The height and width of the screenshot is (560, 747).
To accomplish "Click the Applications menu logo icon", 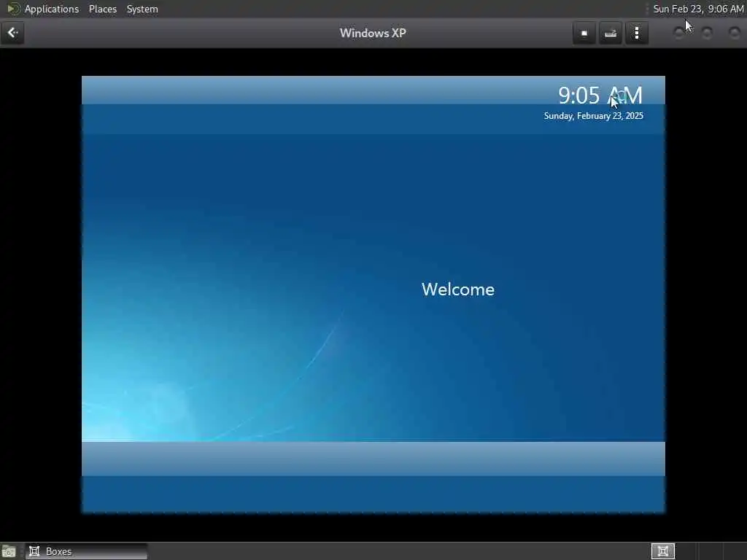I will 13,9.
